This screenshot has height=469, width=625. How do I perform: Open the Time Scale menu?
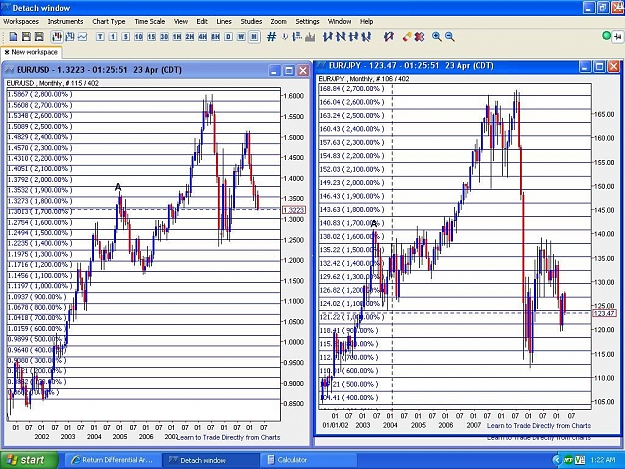click(149, 22)
